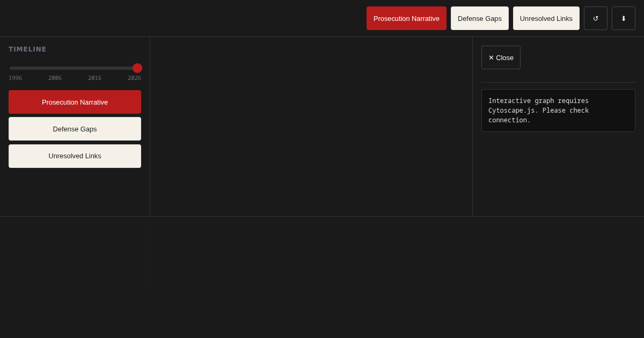Viewport: 644px width, 338px height.
Task: Click the 2026 timeline year label
Action: [134, 78]
